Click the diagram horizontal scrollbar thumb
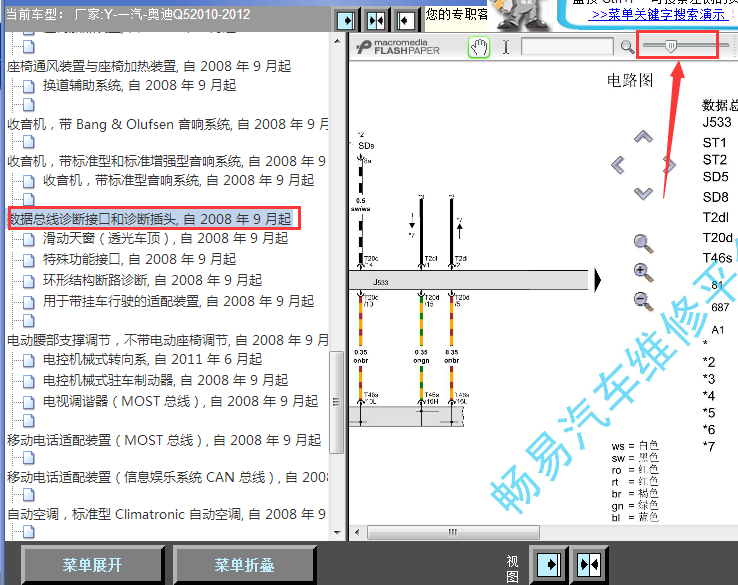 [x=453, y=532]
